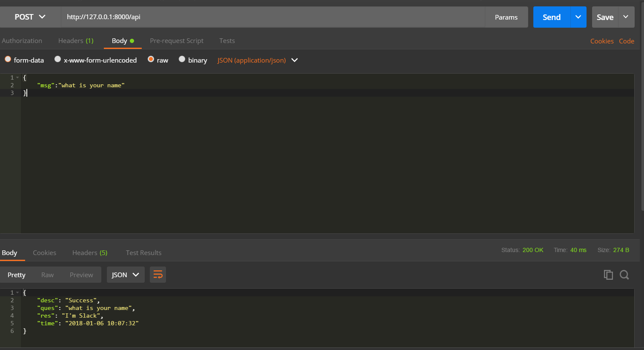This screenshot has width=644, height=350.
Task: Open the response Cookies tab
Action: tap(45, 252)
